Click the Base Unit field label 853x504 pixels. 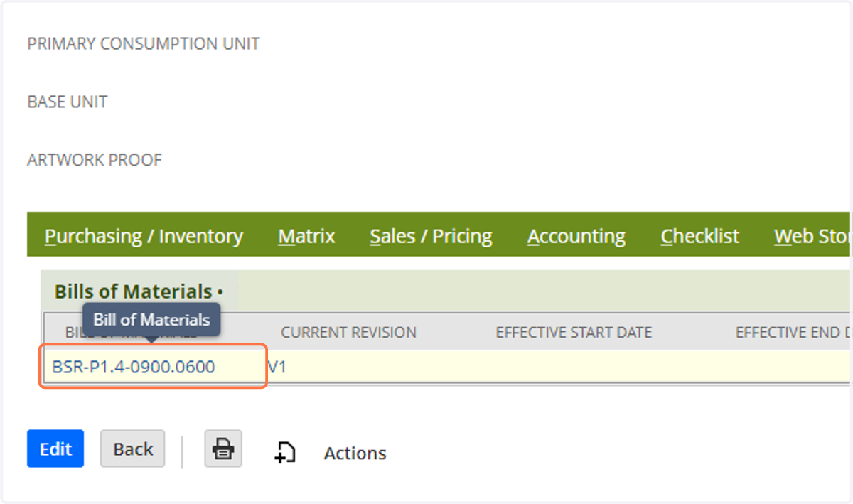(x=68, y=102)
